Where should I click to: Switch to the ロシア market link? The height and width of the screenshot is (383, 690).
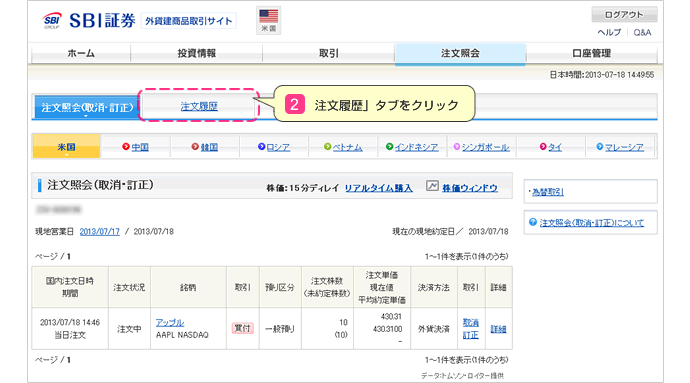point(278,147)
